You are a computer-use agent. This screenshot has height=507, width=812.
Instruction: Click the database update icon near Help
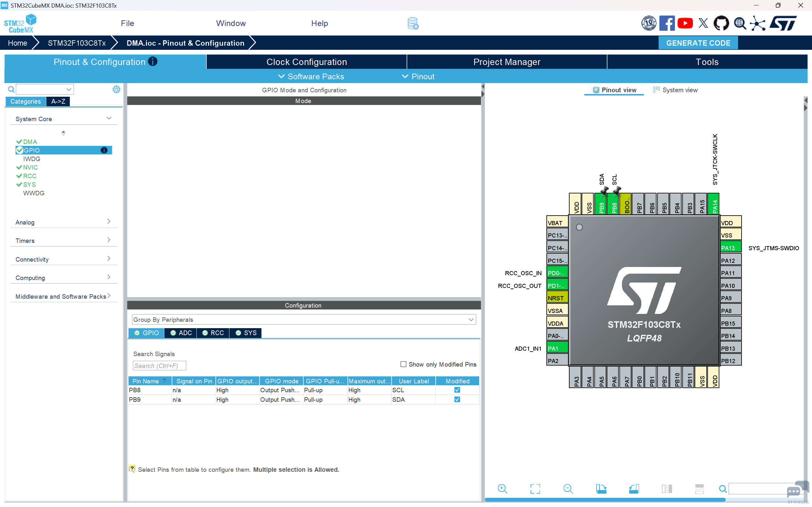tap(413, 23)
